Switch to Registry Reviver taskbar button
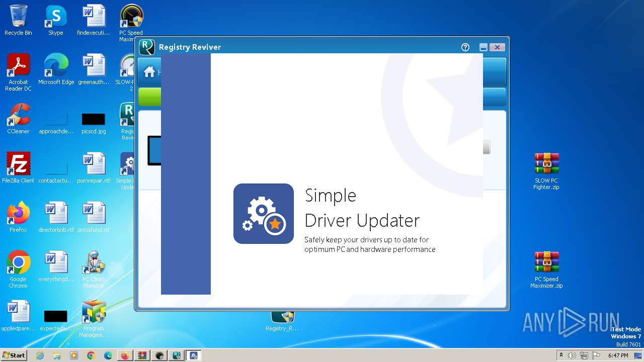Image resolution: width=644 pixels, height=362 pixels. [x=177, y=355]
